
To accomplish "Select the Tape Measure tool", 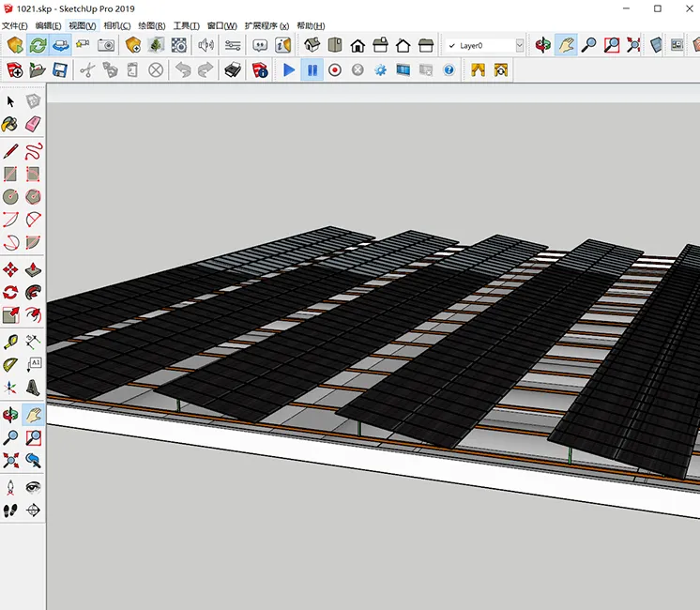I will pyautogui.click(x=10, y=342).
